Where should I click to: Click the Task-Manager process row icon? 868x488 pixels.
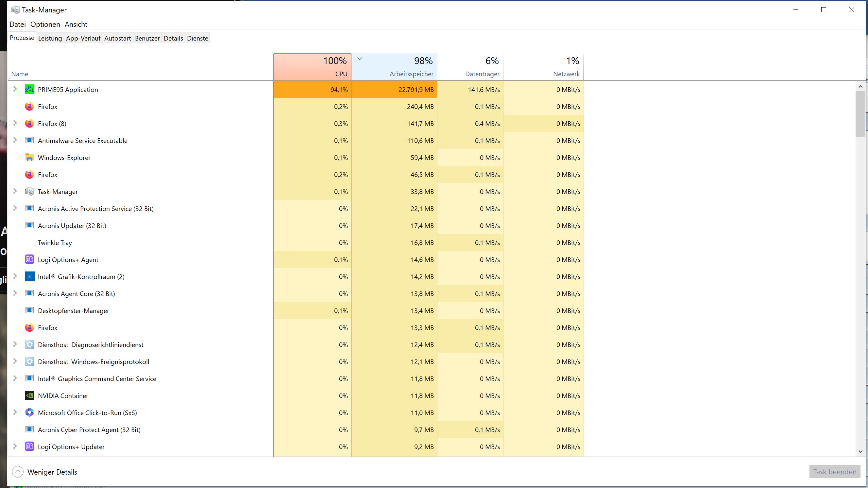point(29,191)
